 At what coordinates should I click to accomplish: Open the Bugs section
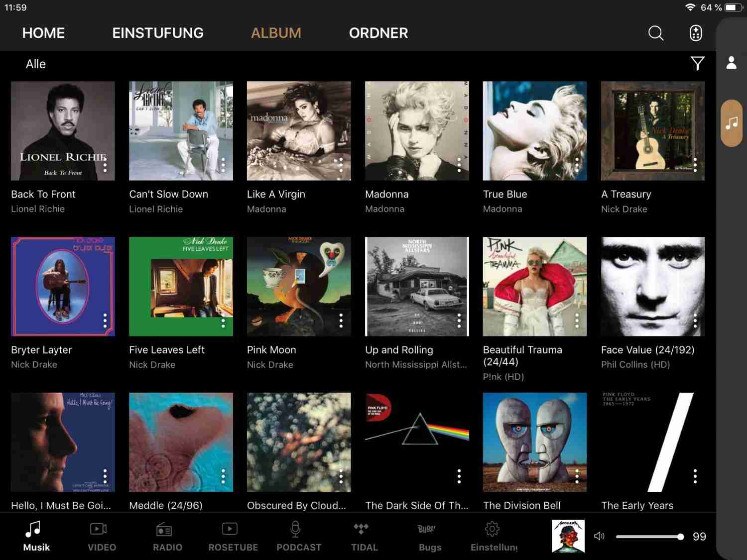[x=430, y=537]
